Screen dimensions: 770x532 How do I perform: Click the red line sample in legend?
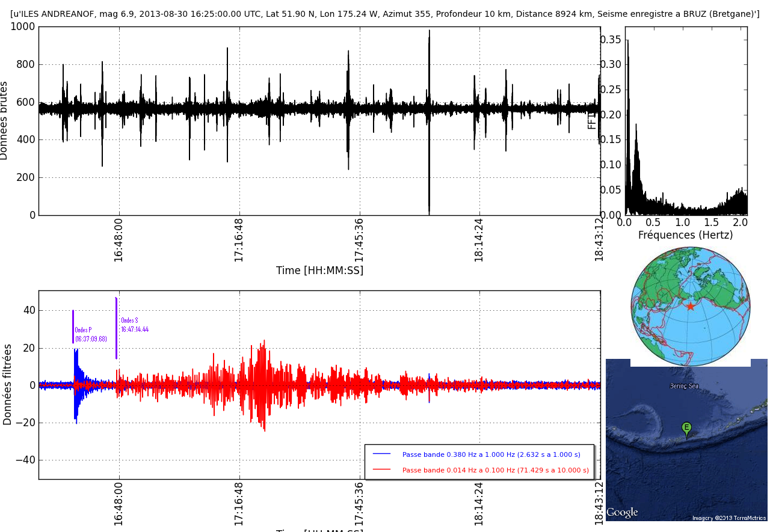[381, 469]
